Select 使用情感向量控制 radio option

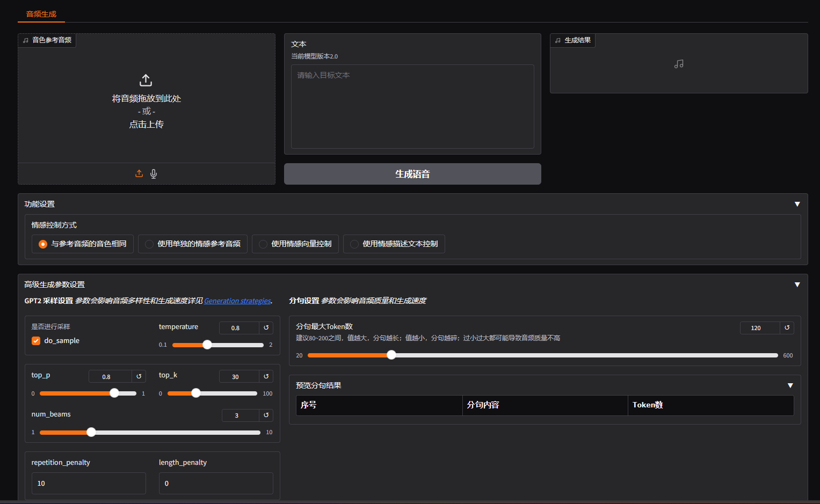[263, 244]
